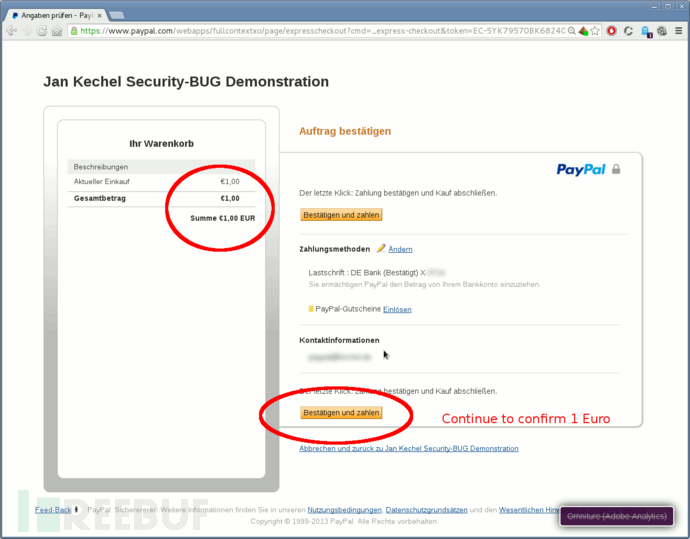Open the Ghostery ghost extension icon

(x=646, y=31)
